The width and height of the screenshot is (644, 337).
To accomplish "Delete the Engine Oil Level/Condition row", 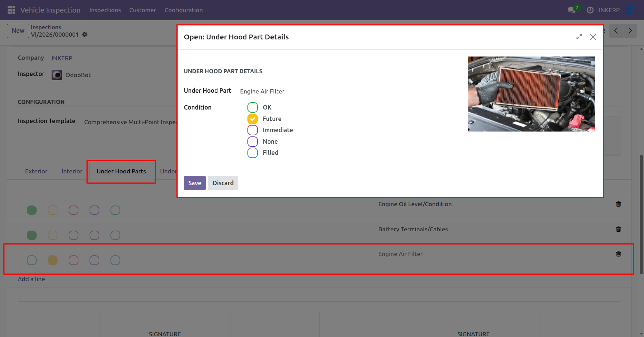I will coord(619,204).
